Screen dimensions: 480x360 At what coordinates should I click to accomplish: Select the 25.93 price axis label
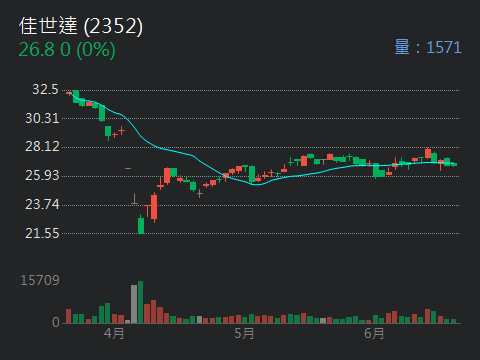tap(42, 176)
